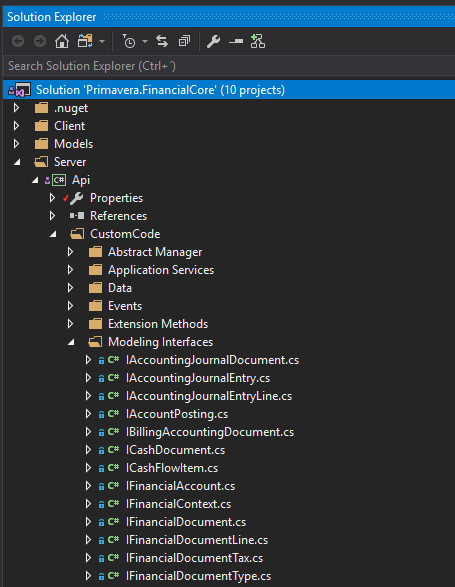Expand IFinancialDocumentType.cs members arrow

tap(88, 575)
